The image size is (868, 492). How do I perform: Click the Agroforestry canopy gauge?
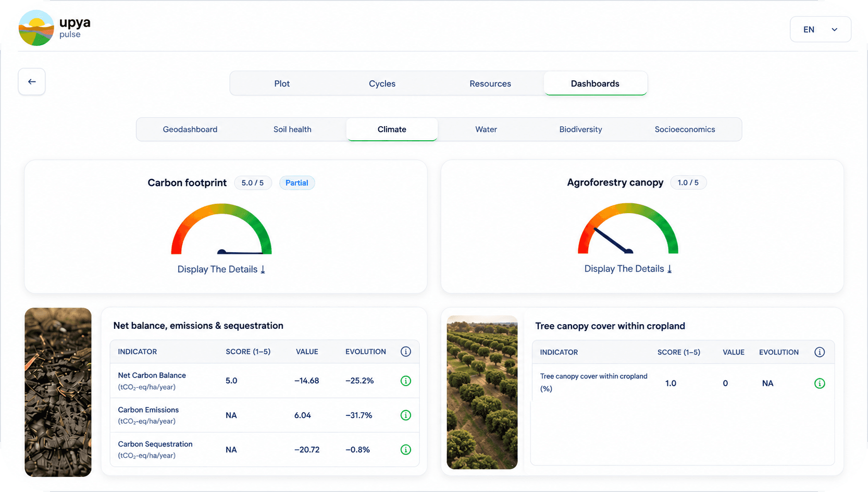[x=628, y=228]
